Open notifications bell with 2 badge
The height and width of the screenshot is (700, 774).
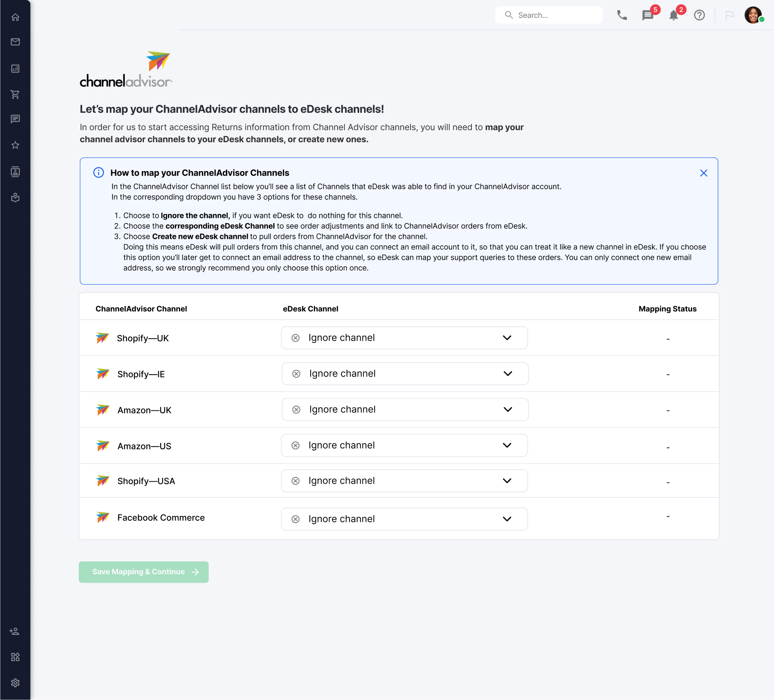pos(674,15)
